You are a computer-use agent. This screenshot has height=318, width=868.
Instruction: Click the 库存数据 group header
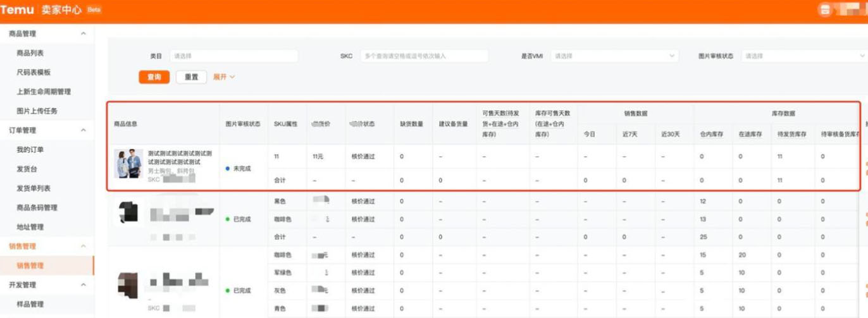pyautogui.click(x=783, y=114)
